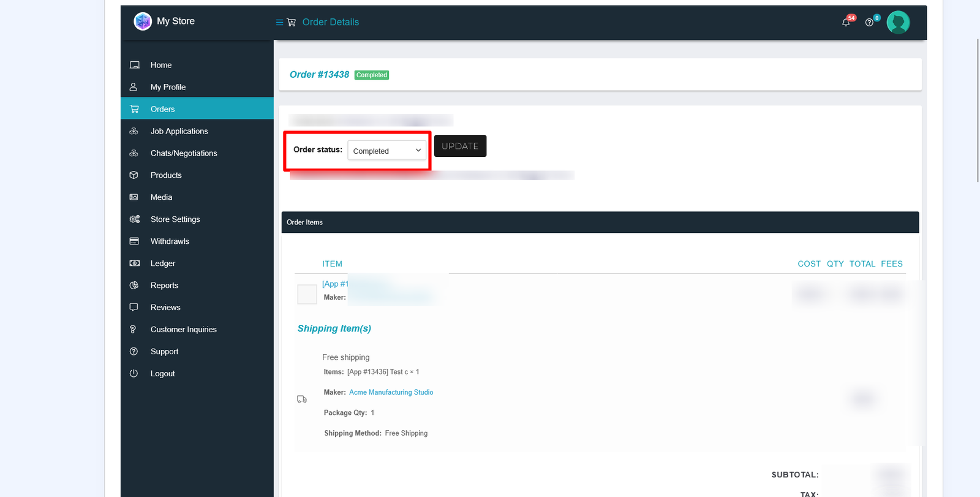The height and width of the screenshot is (497, 980).
Task: Navigate to Customer Inquiries page
Action: [183, 330]
